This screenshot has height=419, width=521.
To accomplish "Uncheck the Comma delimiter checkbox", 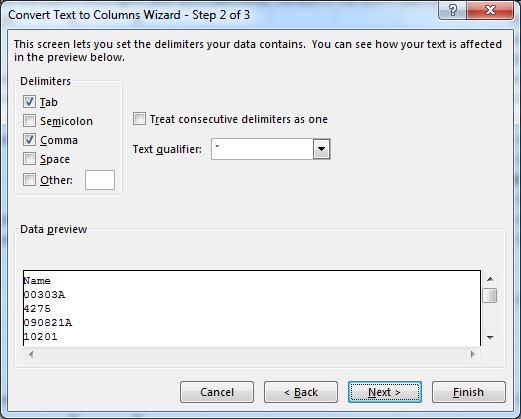I will point(29,140).
